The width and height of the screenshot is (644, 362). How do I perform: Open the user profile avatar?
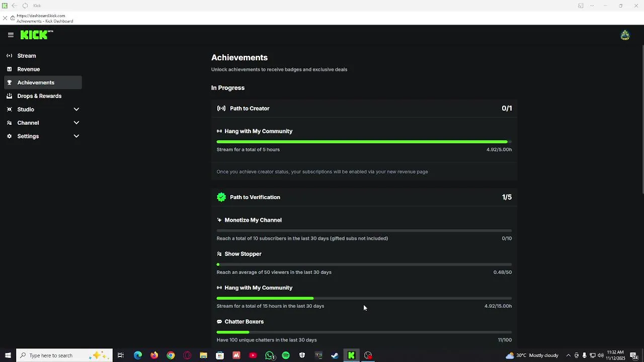point(625,35)
